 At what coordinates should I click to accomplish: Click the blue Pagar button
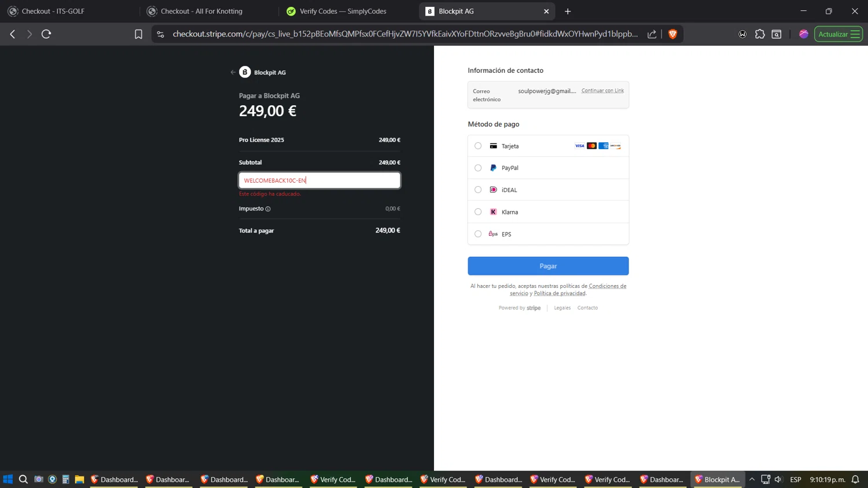click(x=548, y=266)
